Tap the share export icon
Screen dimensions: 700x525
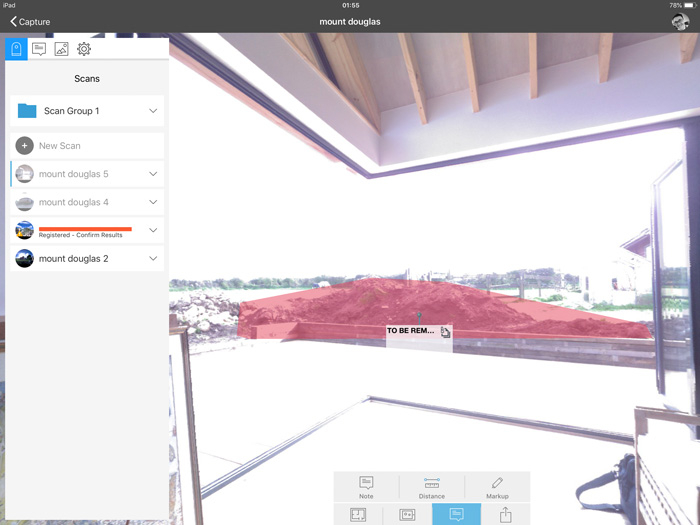(505, 515)
